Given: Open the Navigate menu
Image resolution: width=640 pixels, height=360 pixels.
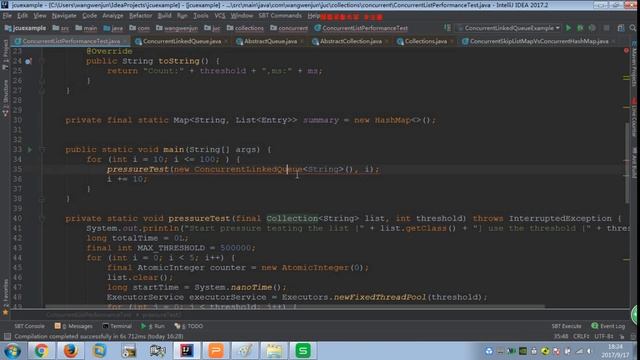Looking at the screenshot, I should (x=64, y=16).
